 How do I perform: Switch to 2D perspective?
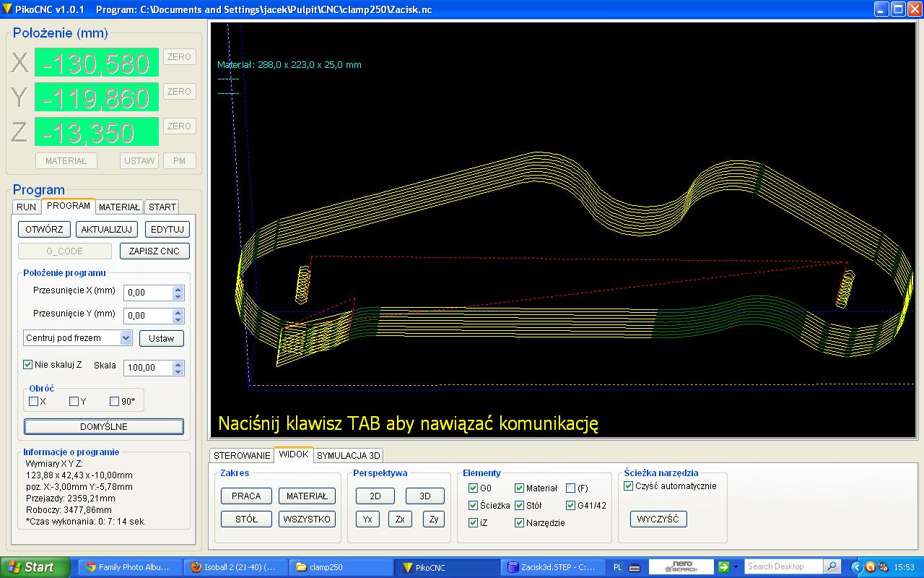(x=375, y=496)
